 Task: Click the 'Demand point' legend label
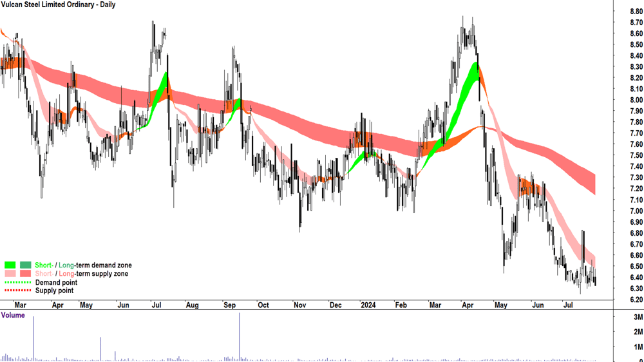(56, 283)
